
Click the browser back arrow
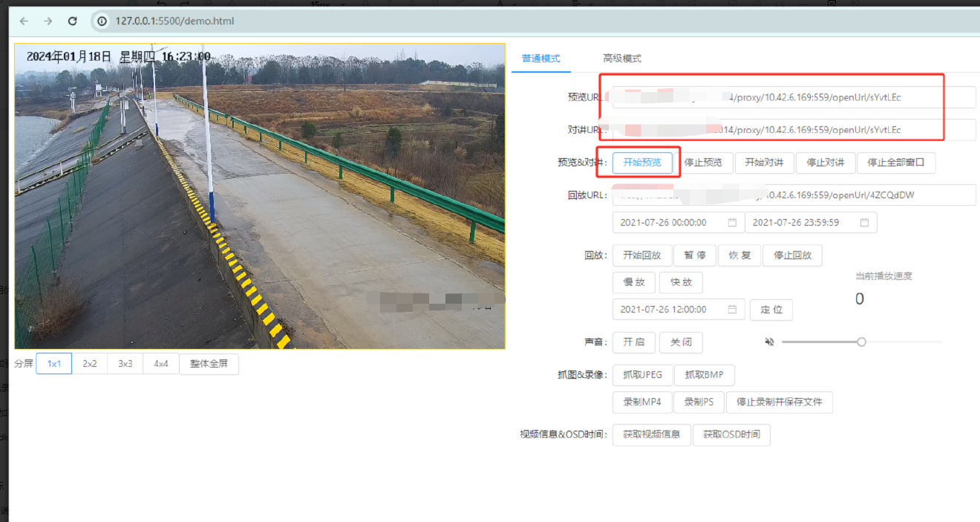pyautogui.click(x=24, y=21)
